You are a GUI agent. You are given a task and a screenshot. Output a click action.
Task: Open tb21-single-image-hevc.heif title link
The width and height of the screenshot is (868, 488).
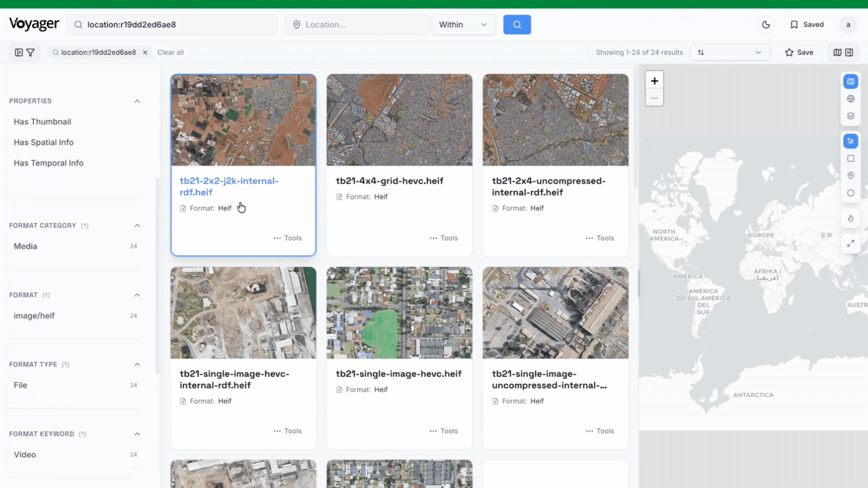tap(398, 374)
